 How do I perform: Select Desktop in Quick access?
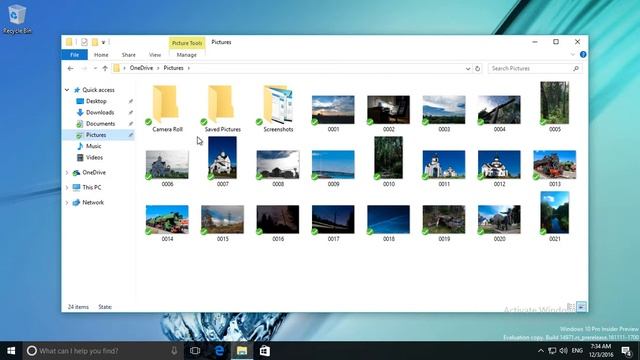(96, 101)
